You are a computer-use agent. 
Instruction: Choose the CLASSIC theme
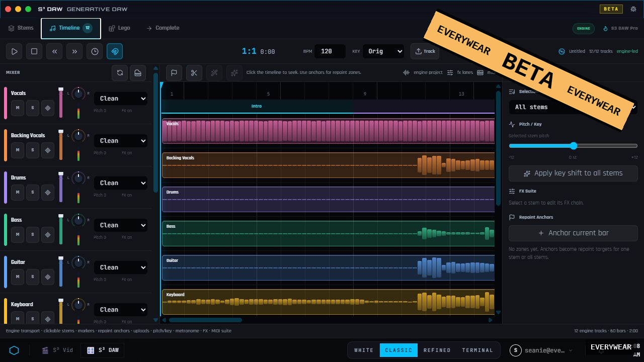tap(398, 350)
